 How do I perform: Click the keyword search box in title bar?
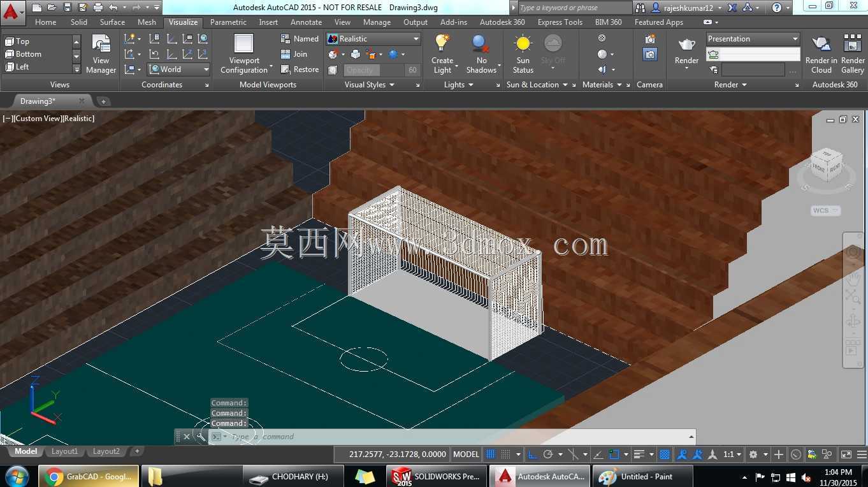574,8
